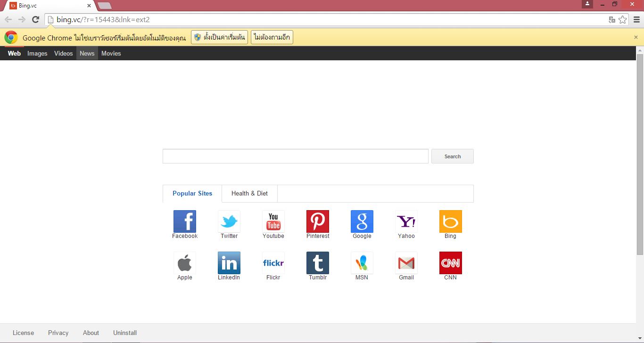Open a new browser tab
Screen dimensions: 644x343
[x=105, y=6]
